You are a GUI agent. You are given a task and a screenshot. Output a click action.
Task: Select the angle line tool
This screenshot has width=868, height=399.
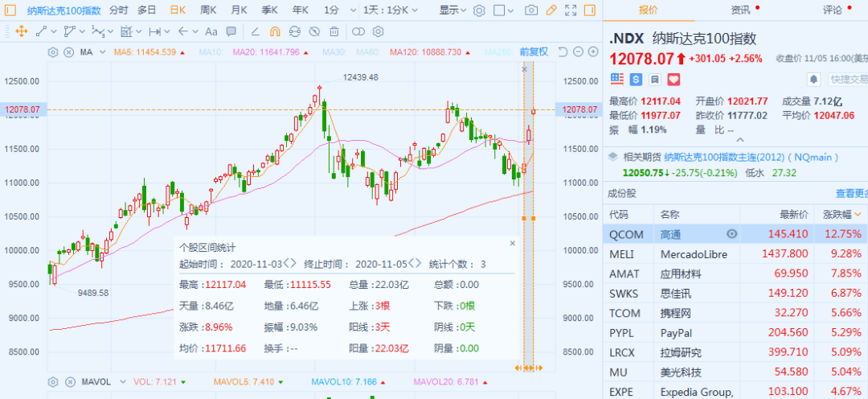pyautogui.click(x=256, y=31)
